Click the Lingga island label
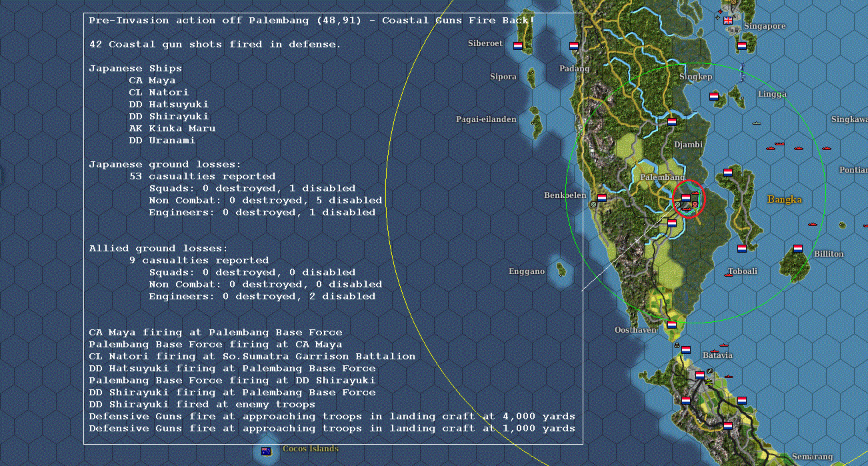Image resolution: width=868 pixels, height=466 pixels. (x=772, y=94)
